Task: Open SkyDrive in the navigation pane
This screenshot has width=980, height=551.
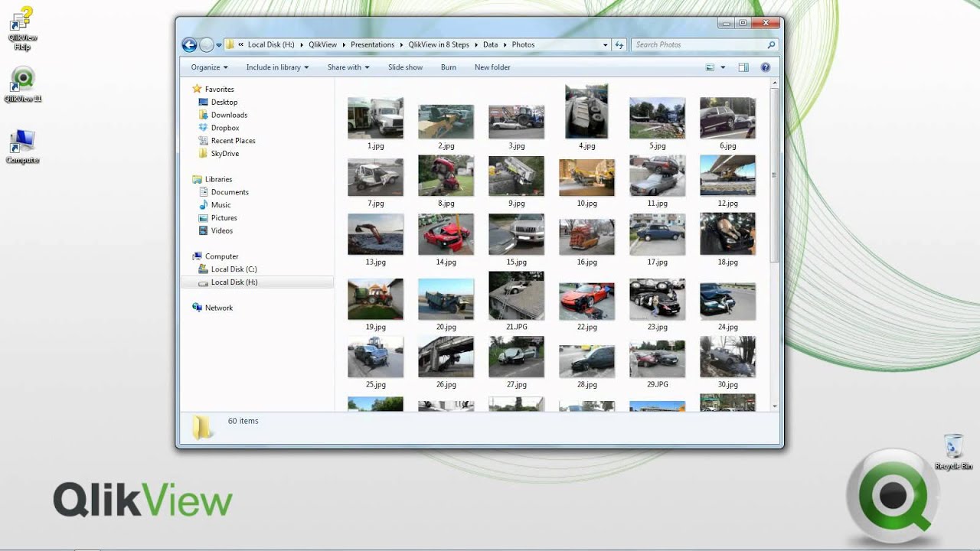Action: (218, 154)
